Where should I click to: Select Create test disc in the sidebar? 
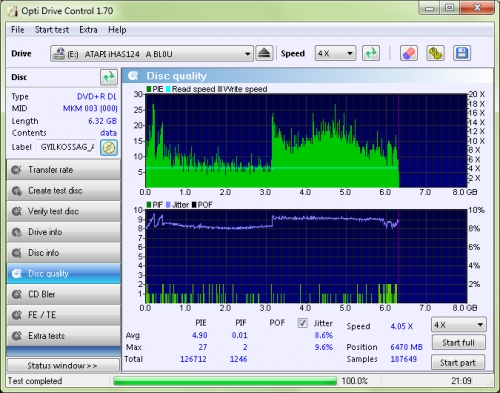pos(64,191)
